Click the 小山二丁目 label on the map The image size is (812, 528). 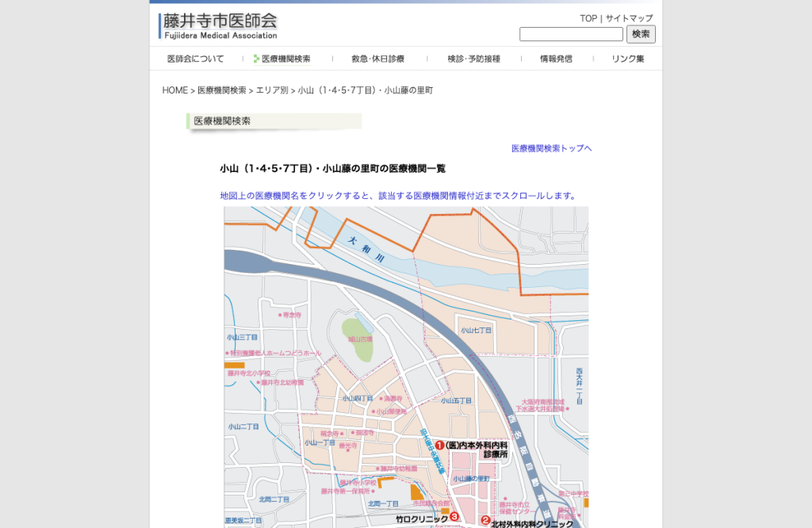243,427
